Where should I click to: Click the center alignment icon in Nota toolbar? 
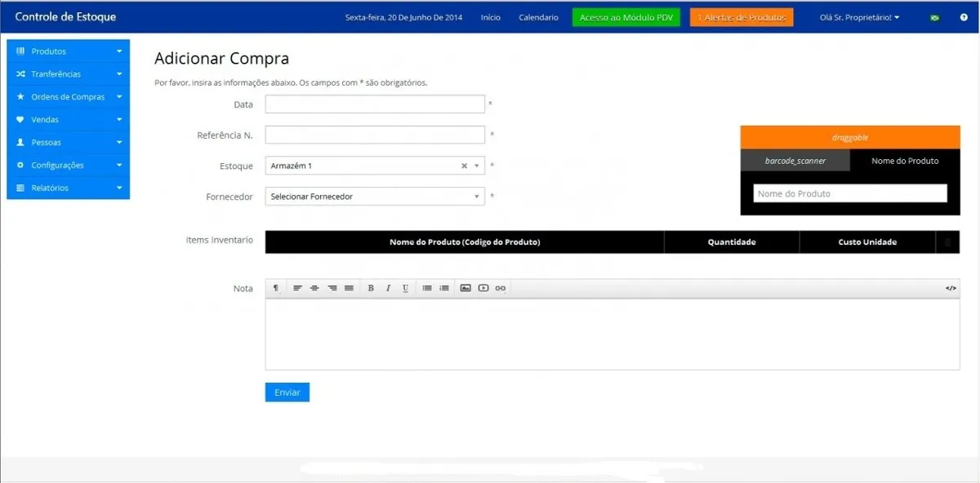(314, 287)
